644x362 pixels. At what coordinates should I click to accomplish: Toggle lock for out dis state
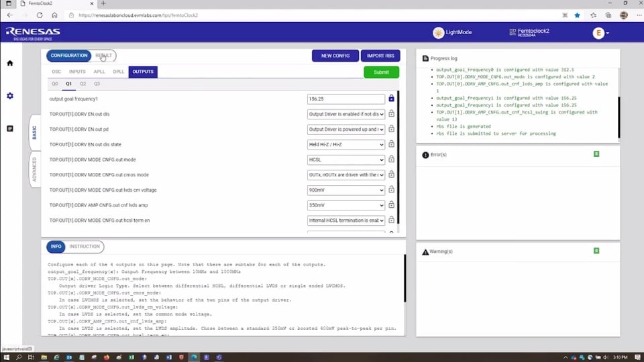click(391, 144)
